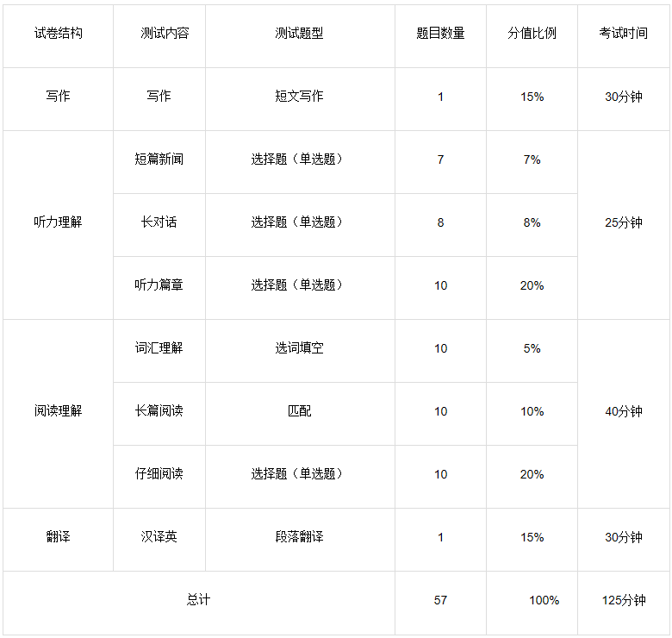
Task: Click the 词汇理解 cell
Action: [159, 351]
